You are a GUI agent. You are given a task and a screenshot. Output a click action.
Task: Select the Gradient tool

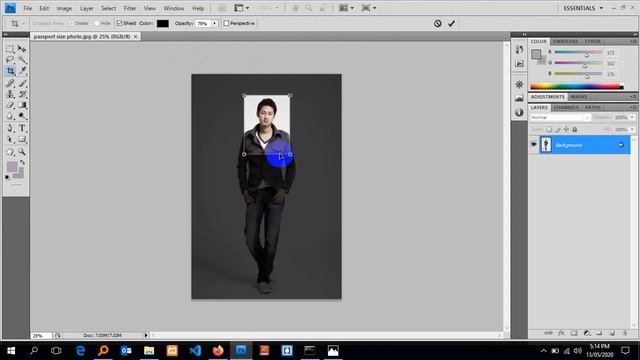click(22, 105)
